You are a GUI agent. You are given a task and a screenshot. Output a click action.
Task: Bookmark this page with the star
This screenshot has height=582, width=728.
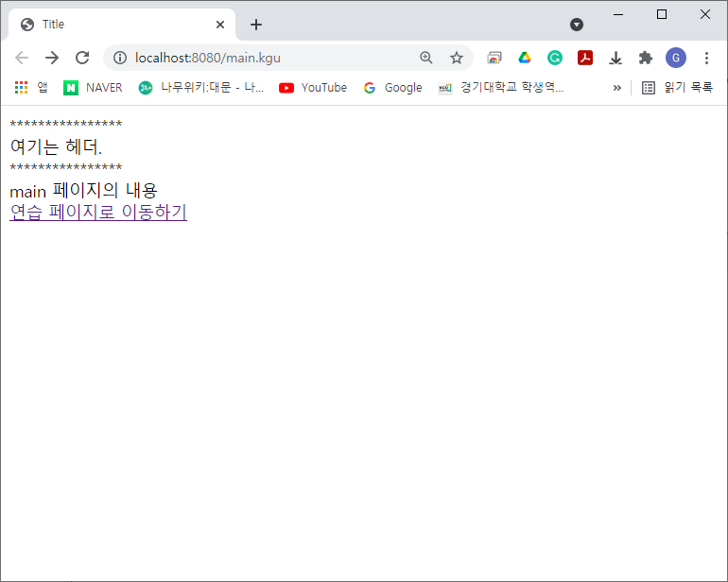pyautogui.click(x=457, y=58)
